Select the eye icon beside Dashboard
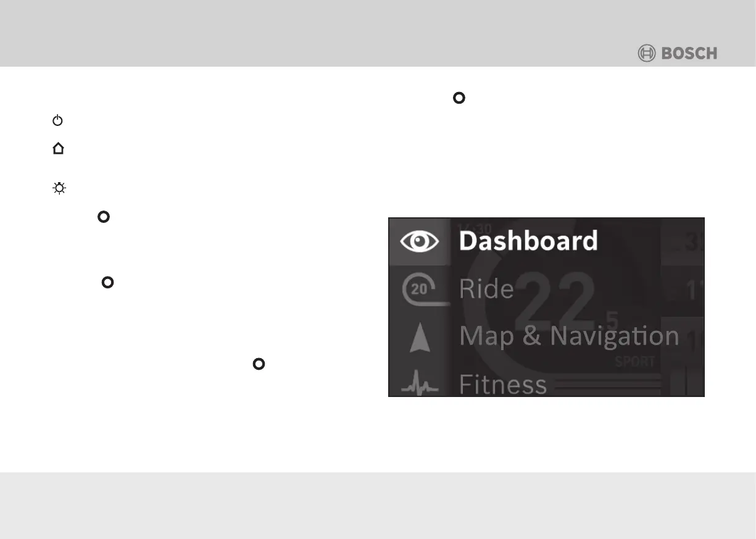 pyautogui.click(x=419, y=241)
